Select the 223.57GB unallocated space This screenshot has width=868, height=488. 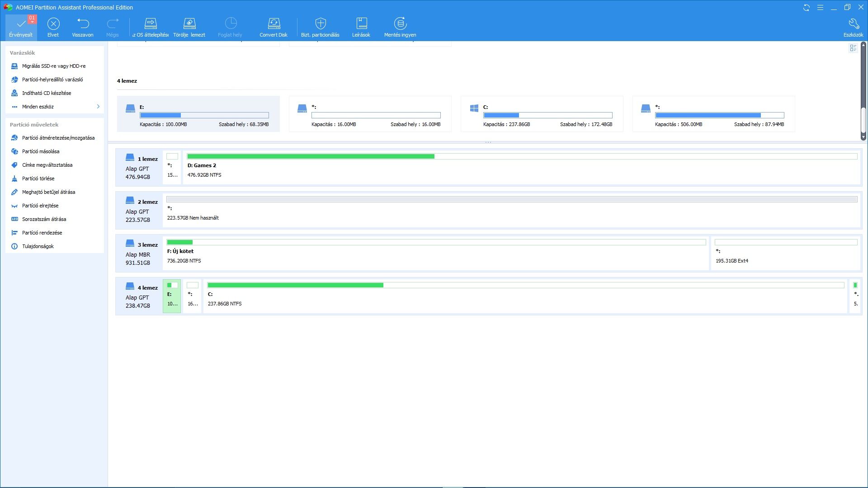[x=512, y=210]
